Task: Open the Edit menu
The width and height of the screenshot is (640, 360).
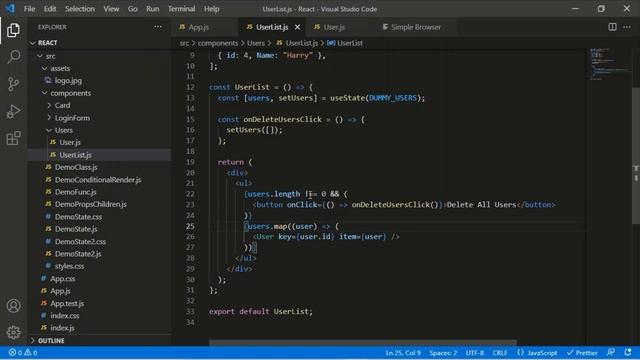Action: [50, 9]
